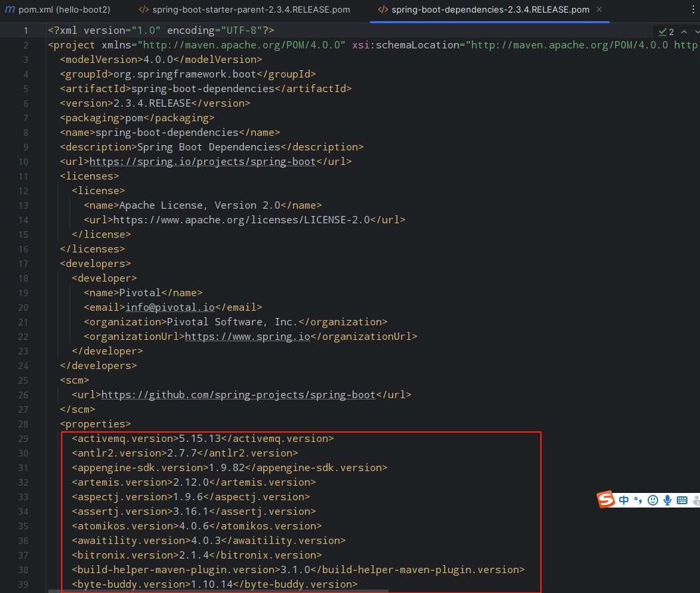The height and width of the screenshot is (593, 700).
Task: Click the groupId org.springframework.boot line
Action: (x=188, y=74)
